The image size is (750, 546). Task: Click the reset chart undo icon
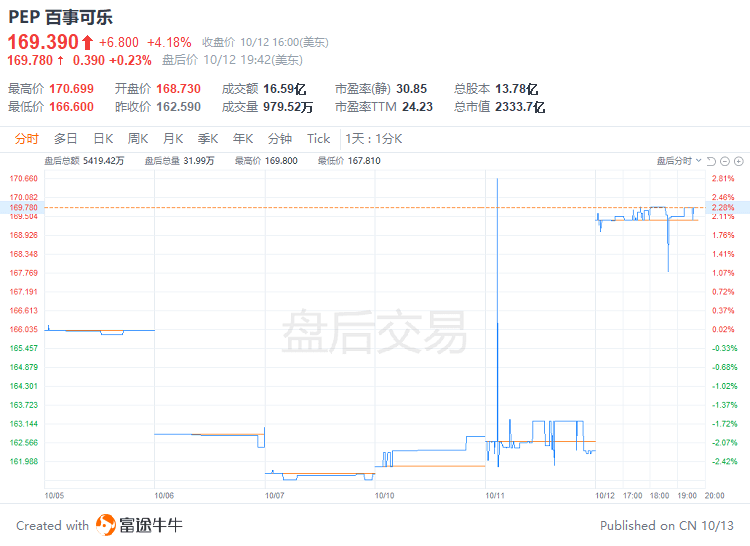point(711,161)
